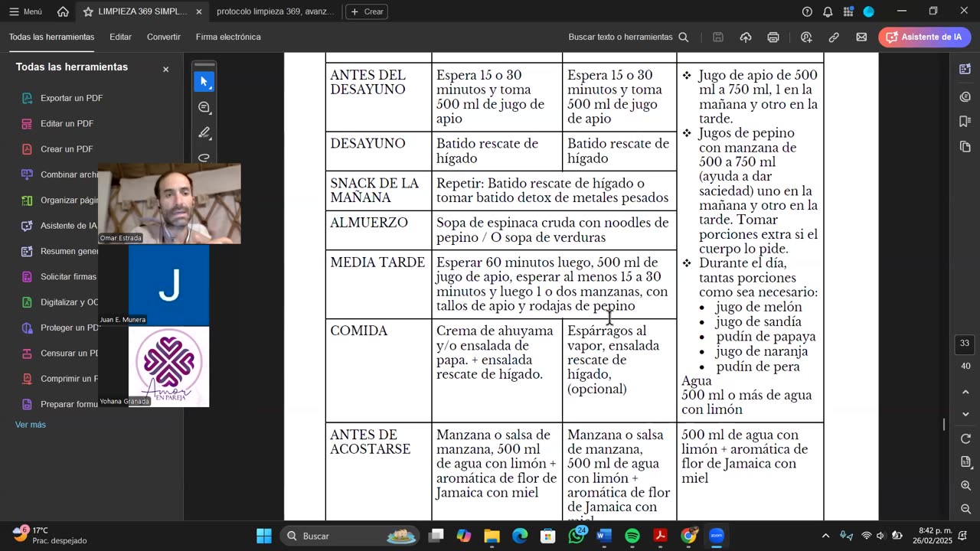Open Word from taskbar
Screen dimensions: 980x551
604,536
